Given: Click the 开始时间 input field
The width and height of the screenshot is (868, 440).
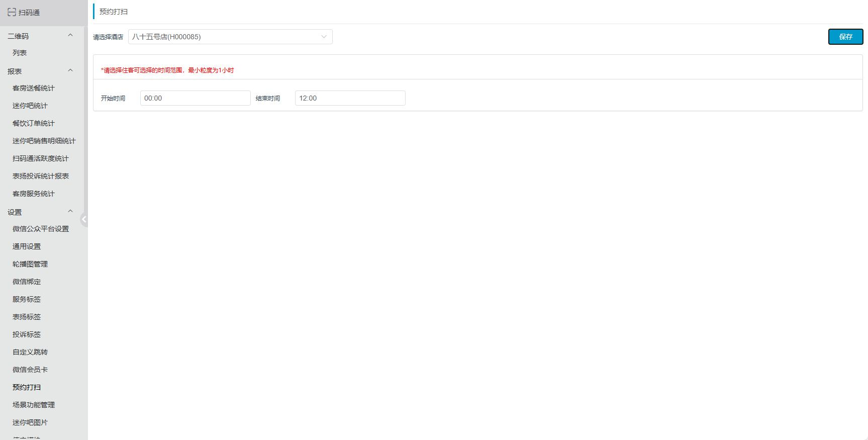Looking at the screenshot, I should pyautogui.click(x=195, y=98).
